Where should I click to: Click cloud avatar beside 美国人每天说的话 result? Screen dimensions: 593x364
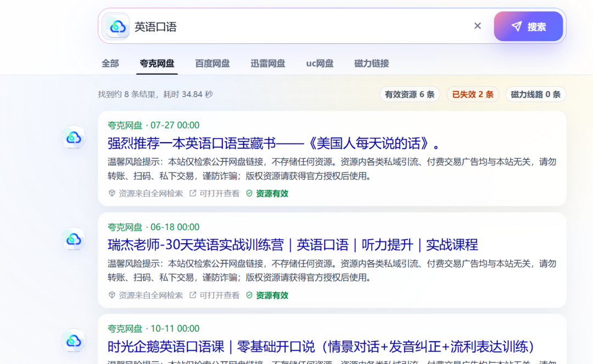(x=74, y=138)
